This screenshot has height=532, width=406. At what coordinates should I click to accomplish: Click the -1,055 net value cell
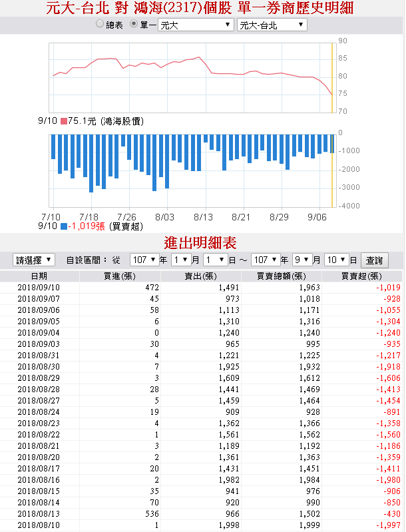[389, 310]
